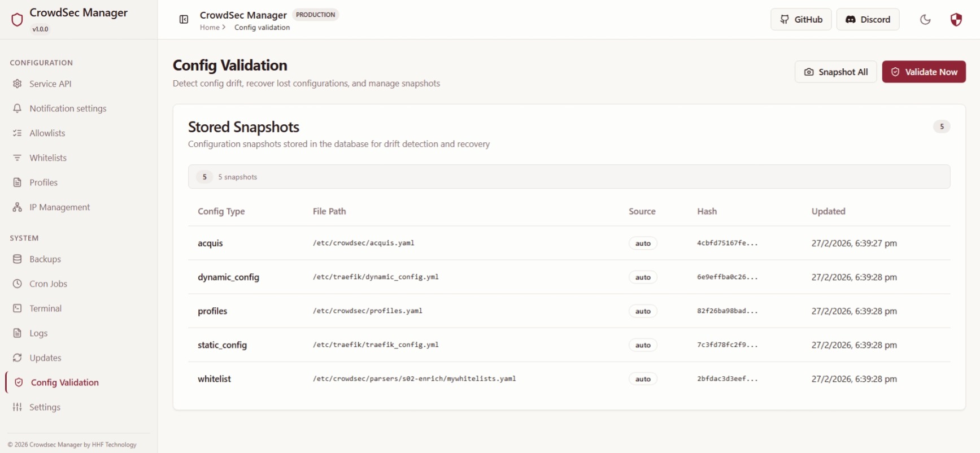Viewport: 980px width, 453px height.
Task: Select the dynamic_config row name
Action: pyautogui.click(x=228, y=277)
